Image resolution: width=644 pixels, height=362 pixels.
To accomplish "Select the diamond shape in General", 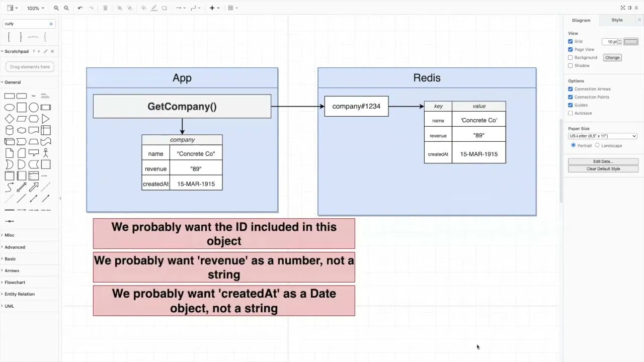I will point(10,119).
